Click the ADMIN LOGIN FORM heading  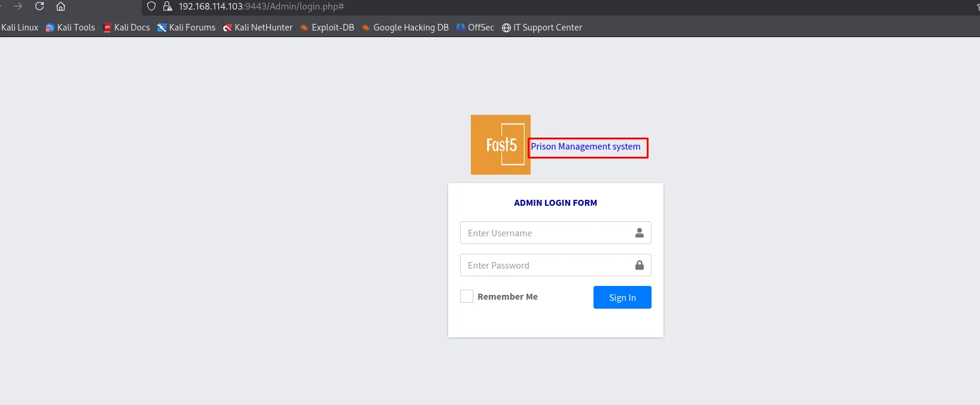[x=555, y=203]
